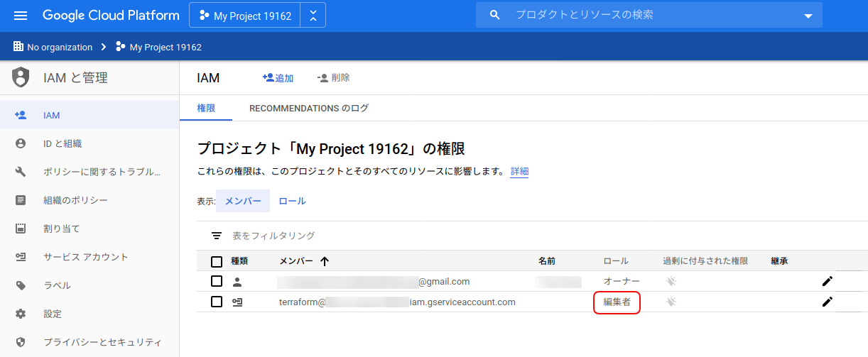Click the expand arrows beside project selector
The image size is (868, 357).
click(x=313, y=16)
